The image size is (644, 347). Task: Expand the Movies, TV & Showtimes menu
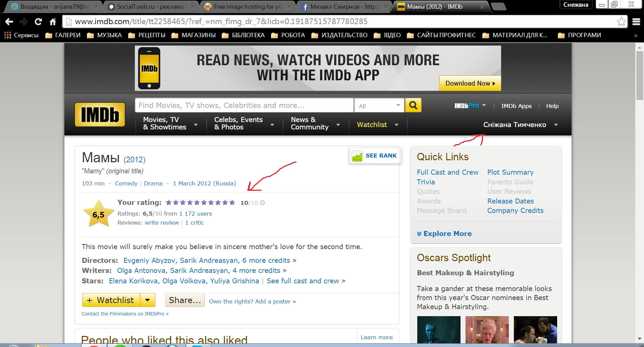pos(171,124)
